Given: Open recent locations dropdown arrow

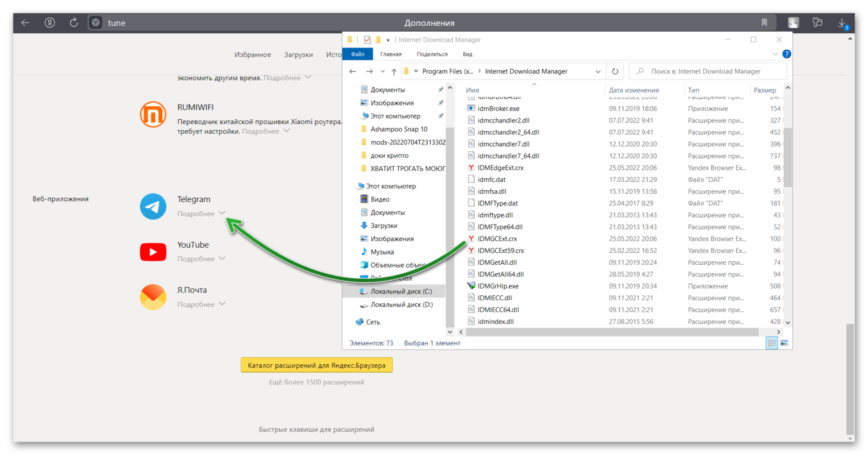Looking at the screenshot, I should [383, 72].
